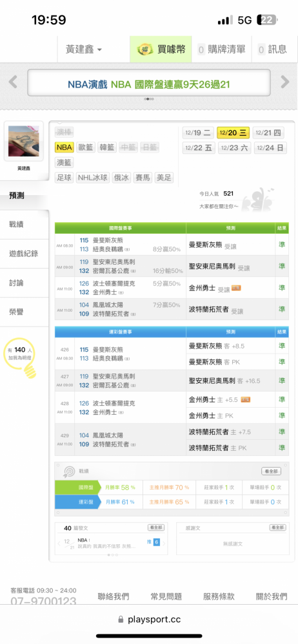Image resolution: width=298 pixels, height=644 pixels.
Task: Switch to date 12/21 四
Action: point(269,133)
